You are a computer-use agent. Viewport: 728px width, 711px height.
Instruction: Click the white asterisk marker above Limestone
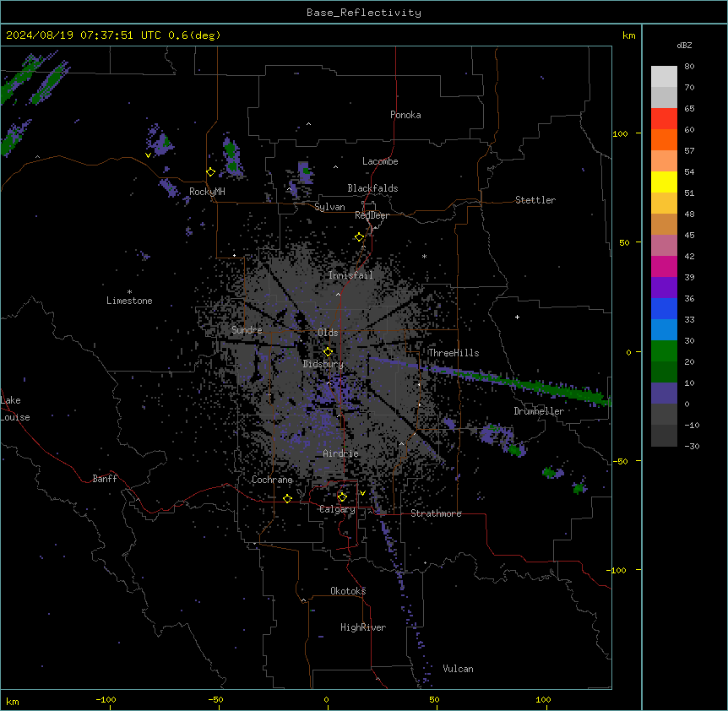[x=129, y=292]
